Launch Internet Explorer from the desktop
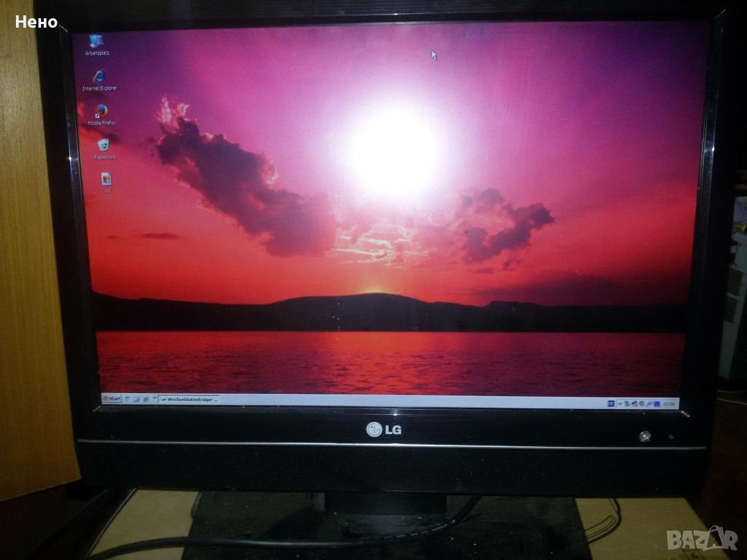This screenshot has height=560, width=747. pos(98,77)
